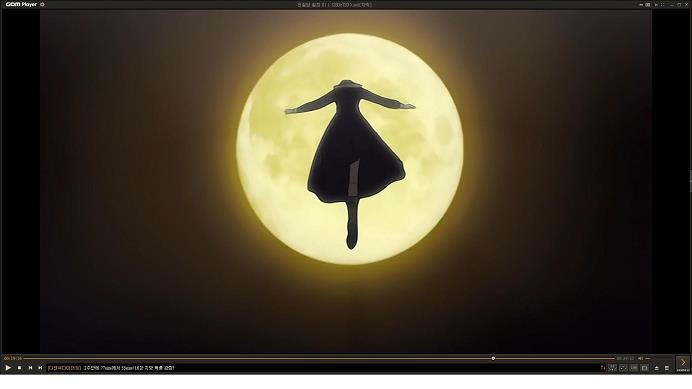
Task: Adjust the volume slider
Action: [648, 359]
